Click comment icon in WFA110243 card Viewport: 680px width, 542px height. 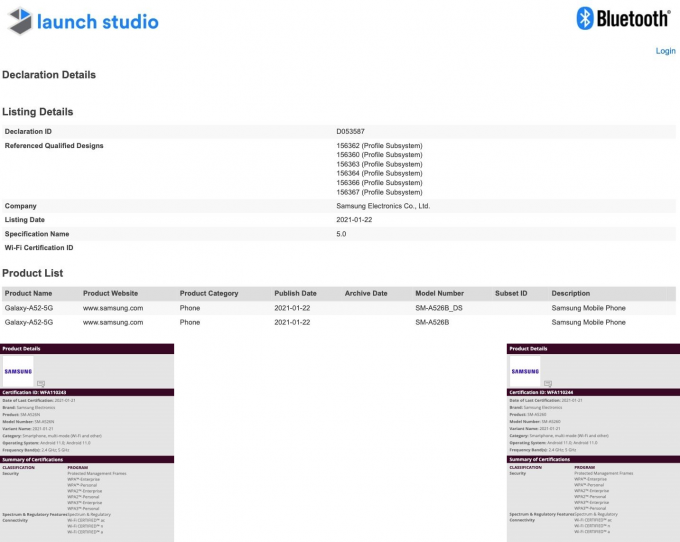point(41,383)
